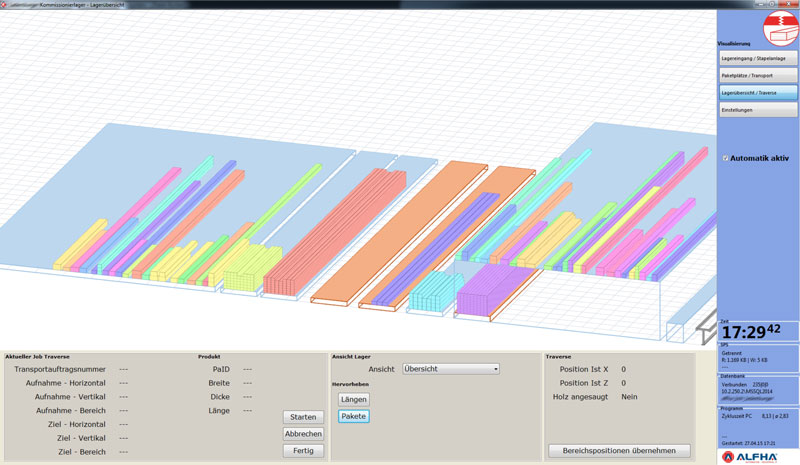Viewport: 800px width, 465px height.
Task: Click the Fertig button
Action: tap(303, 450)
